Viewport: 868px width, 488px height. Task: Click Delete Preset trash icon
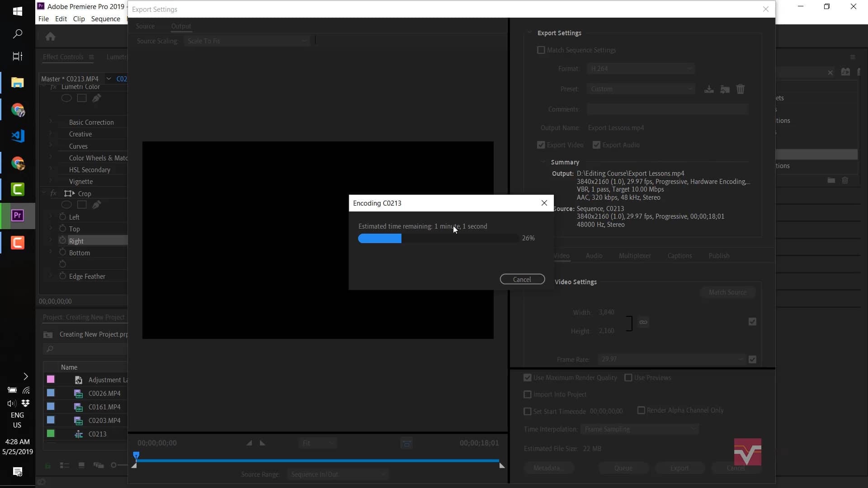[x=741, y=89]
